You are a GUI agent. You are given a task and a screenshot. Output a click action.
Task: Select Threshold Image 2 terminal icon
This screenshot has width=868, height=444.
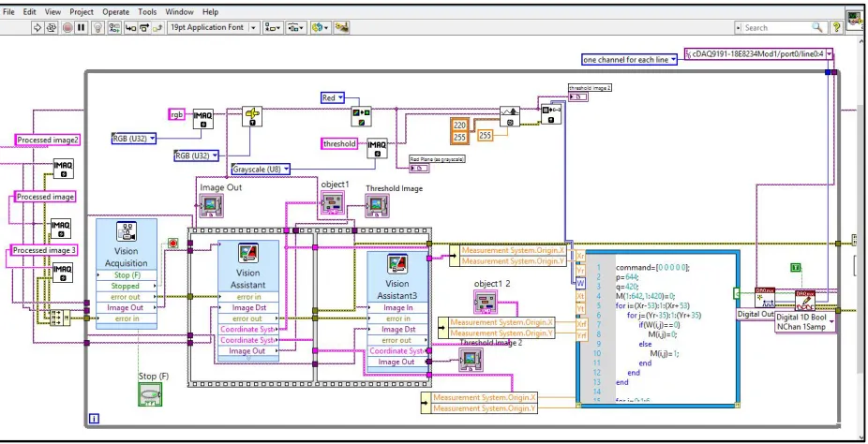[471, 360]
